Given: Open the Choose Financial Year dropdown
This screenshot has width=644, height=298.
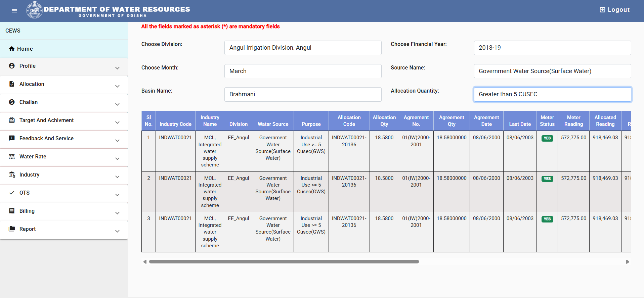Looking at the screenshot, I should point(552,48).
